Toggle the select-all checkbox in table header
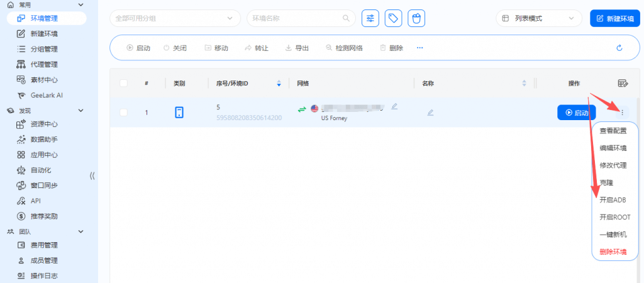The width and height of the screenshot is (644, 283). pyautogui.click(x=123, y=83)
